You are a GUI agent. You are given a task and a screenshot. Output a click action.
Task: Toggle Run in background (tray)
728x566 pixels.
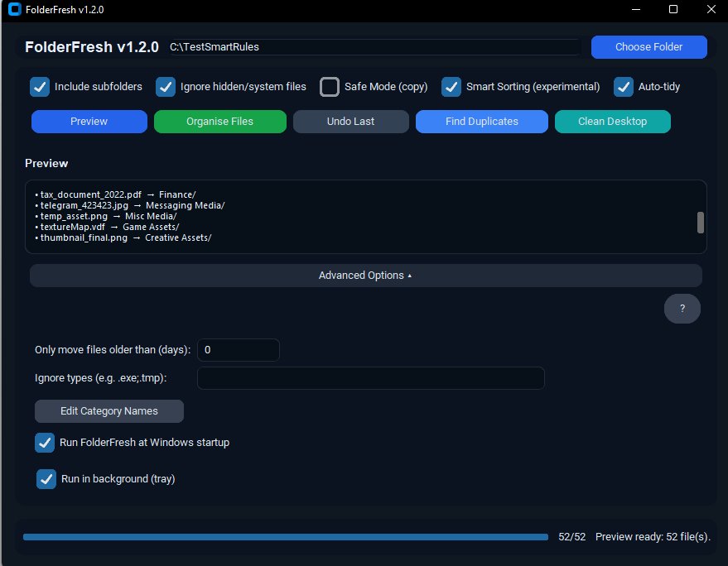coord(46,478)
